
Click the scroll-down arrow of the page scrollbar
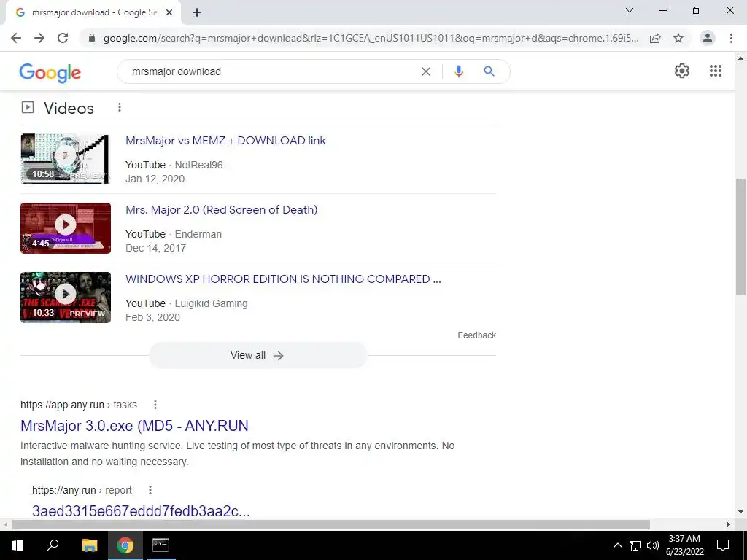[x=740, y=513]
